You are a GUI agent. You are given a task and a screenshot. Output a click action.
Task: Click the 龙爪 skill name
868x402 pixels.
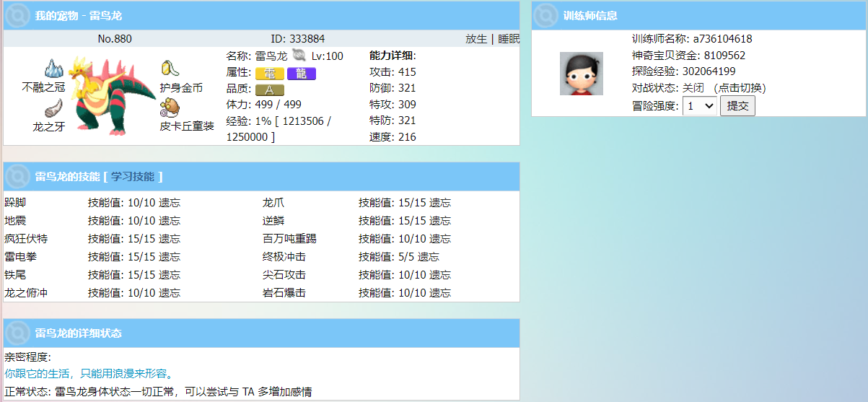273,203
